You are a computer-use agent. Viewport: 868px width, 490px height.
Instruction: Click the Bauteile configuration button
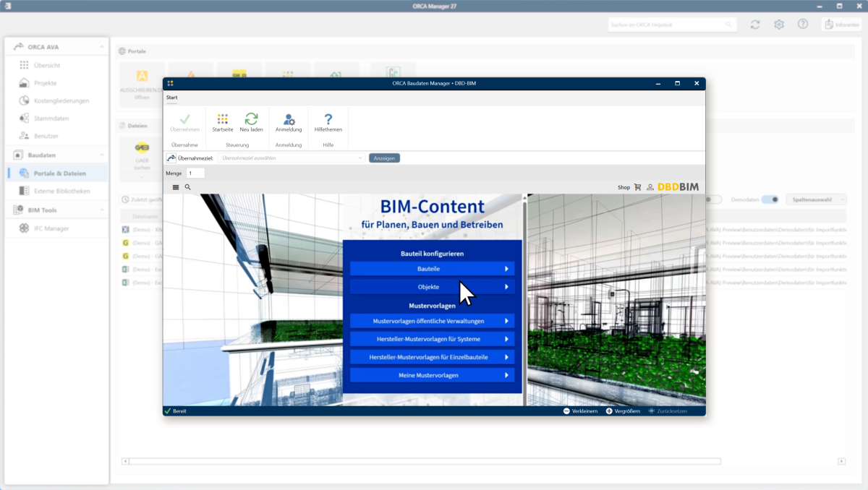pyautogui.click(x=432, y=269)
